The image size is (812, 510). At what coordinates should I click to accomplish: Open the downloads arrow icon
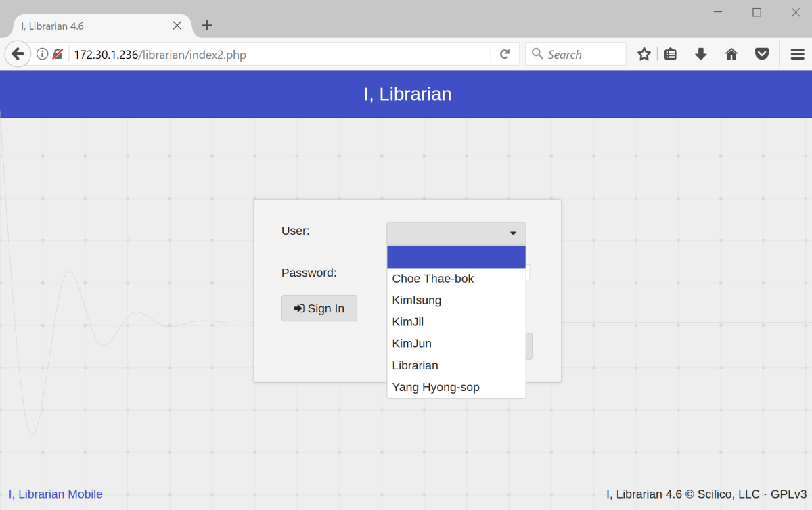[701, 54]
